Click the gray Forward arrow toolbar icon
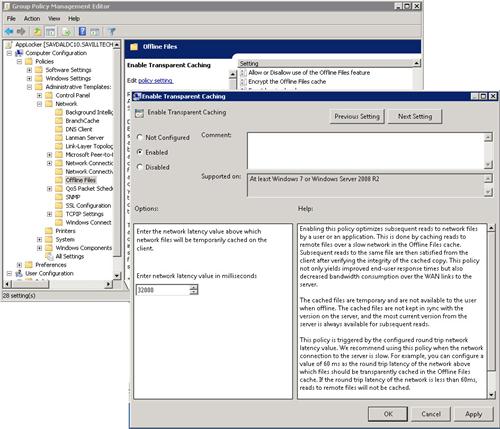500x429 pixels. [21, 32]
